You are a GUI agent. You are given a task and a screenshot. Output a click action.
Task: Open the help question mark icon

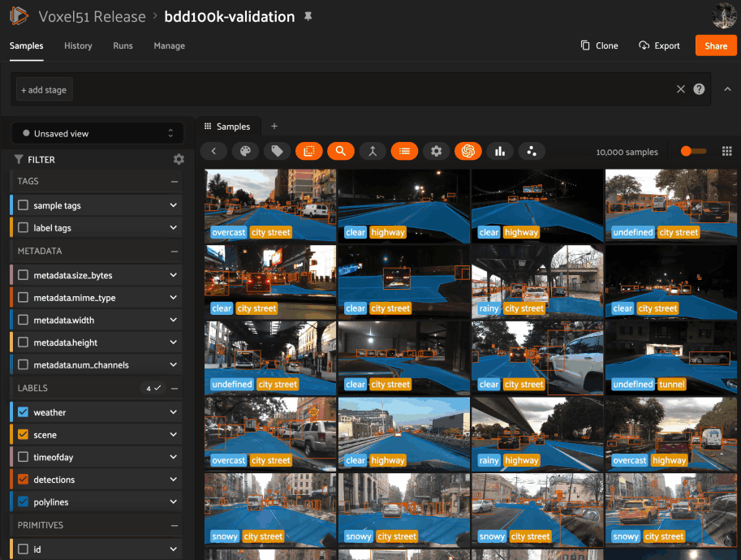click(699, 88)
